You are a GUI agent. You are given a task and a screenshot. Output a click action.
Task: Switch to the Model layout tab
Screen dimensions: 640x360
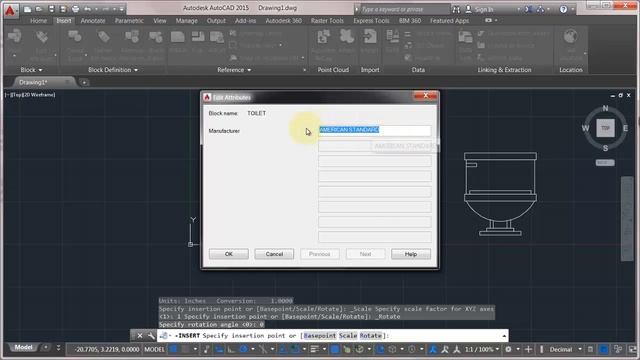[x=23, y=347]
